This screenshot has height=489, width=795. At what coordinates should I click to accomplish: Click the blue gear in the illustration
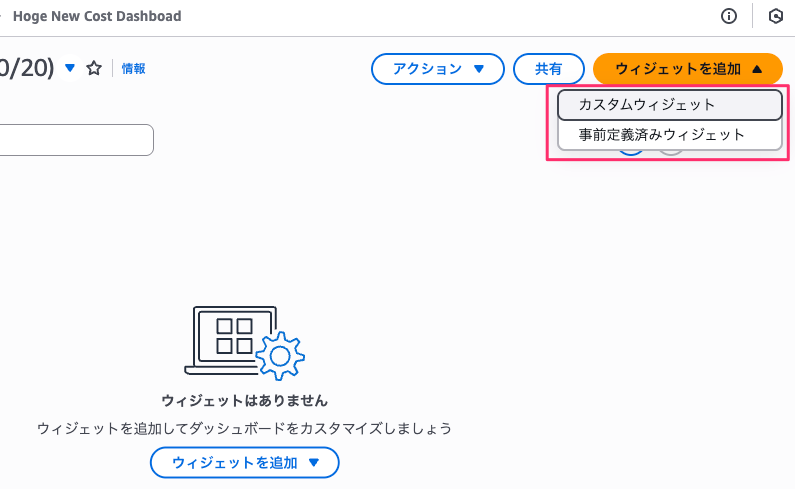[x=280, y=356]
